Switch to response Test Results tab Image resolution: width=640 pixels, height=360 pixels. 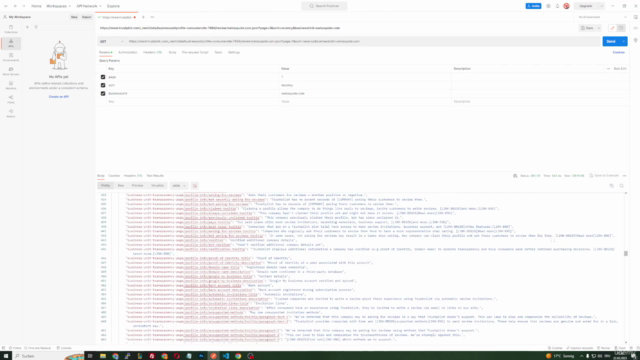[155, 176]
